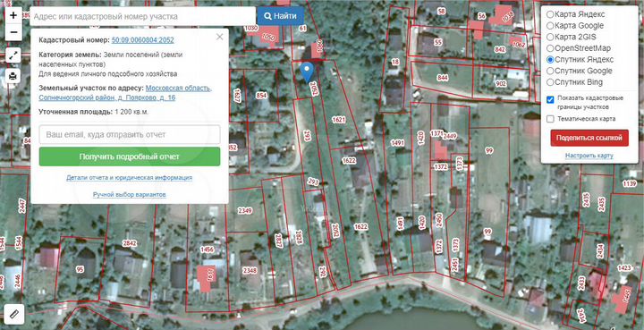Select Карта Яндекс layer
The width and height of the screenshot is (644, 330).
[576, 14]
